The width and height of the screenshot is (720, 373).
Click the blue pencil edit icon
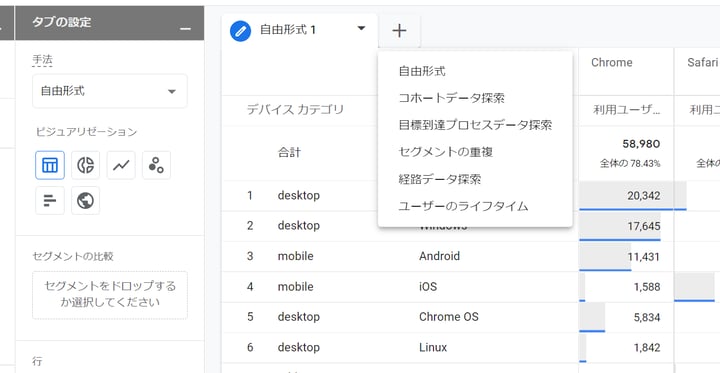(240, 31)
